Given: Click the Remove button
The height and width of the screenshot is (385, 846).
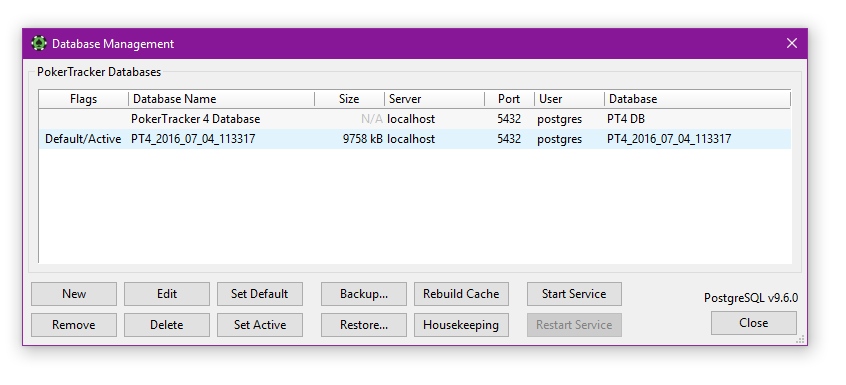Looking at the screenshot, I should 74,325.
